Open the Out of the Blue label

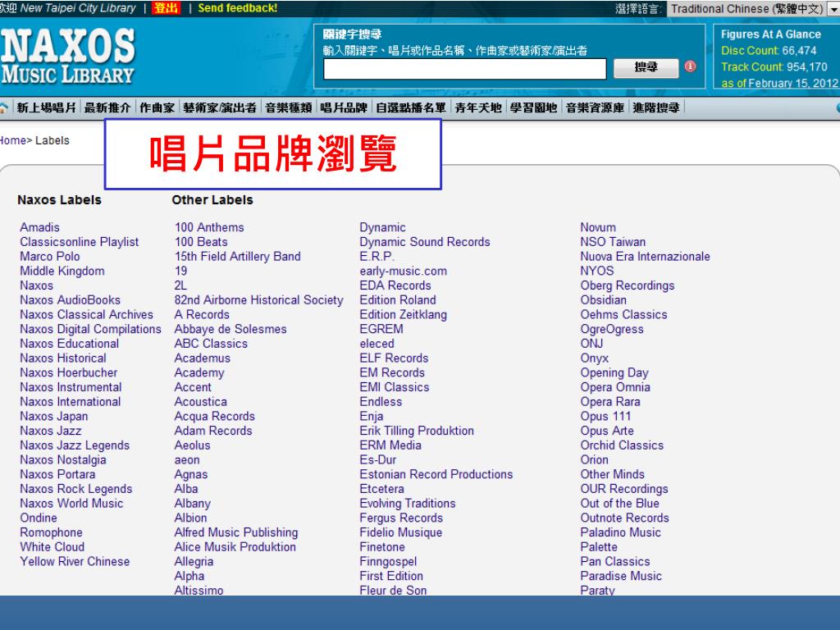(x=620, y=503)
